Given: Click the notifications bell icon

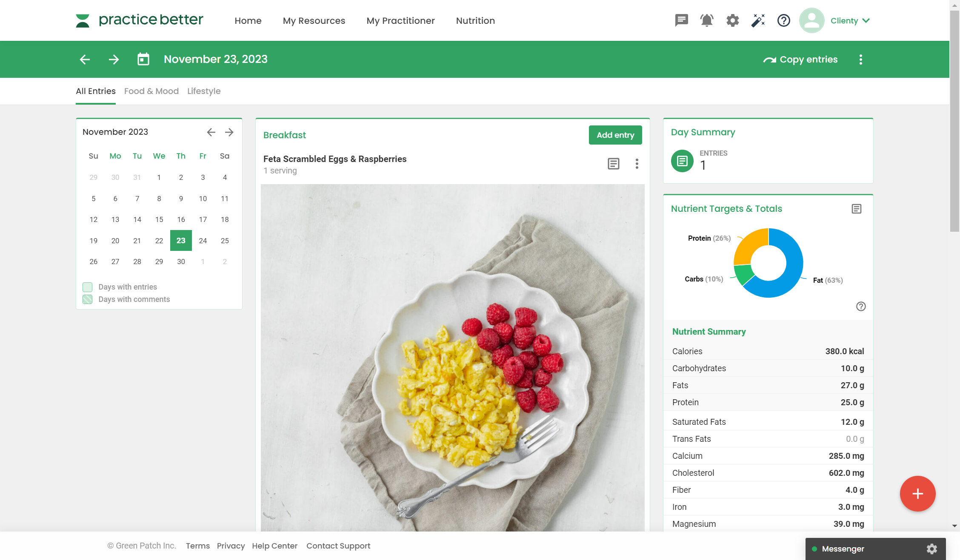Looking at the screenshot, I should click(707, 20).
